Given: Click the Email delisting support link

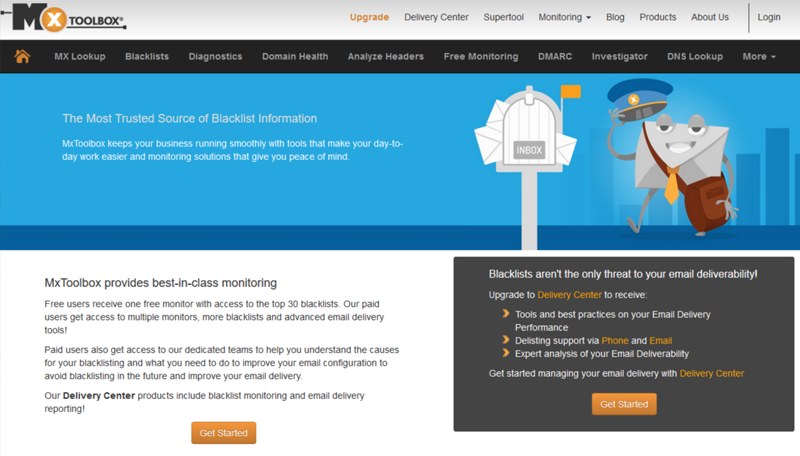Looking at the screenshot, I should (x=660, y=341).
